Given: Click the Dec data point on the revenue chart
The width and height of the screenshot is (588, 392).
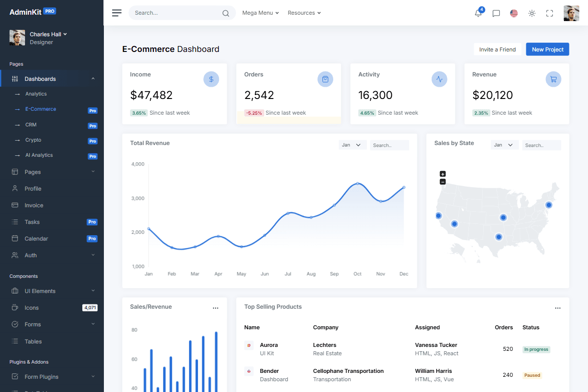Looking at the screenshot, I should pyautogui.click(x=404, y=187).
